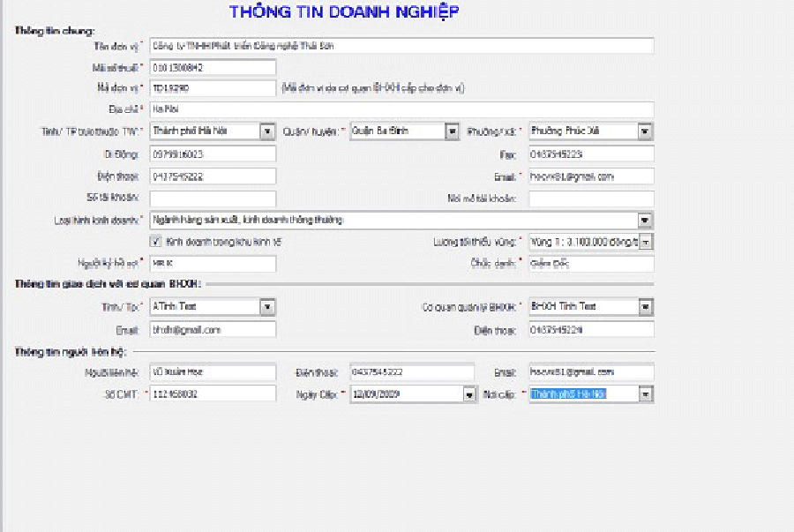Viewport: 794px width, 532px height.
Task: Select the Số CMT input field
Action: (x=213, y=394)
